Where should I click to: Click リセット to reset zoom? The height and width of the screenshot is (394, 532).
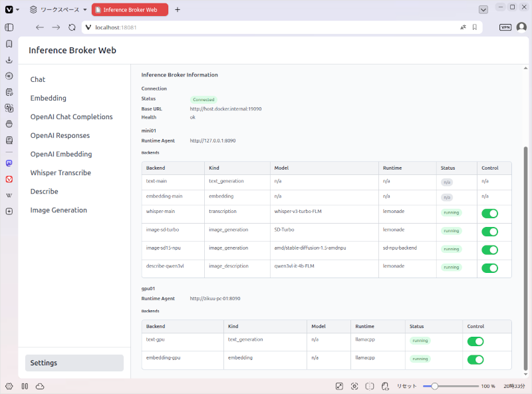tap(406, 386)
